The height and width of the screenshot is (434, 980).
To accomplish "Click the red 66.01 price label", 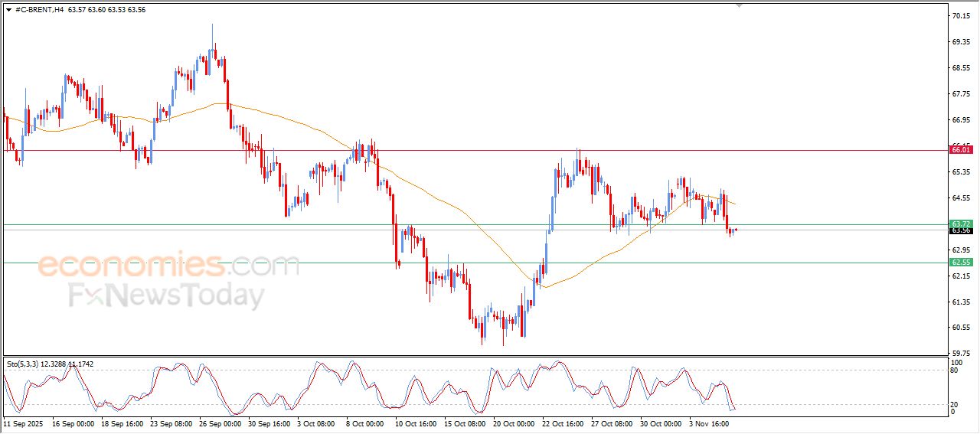I will click(x=960, y=150).
